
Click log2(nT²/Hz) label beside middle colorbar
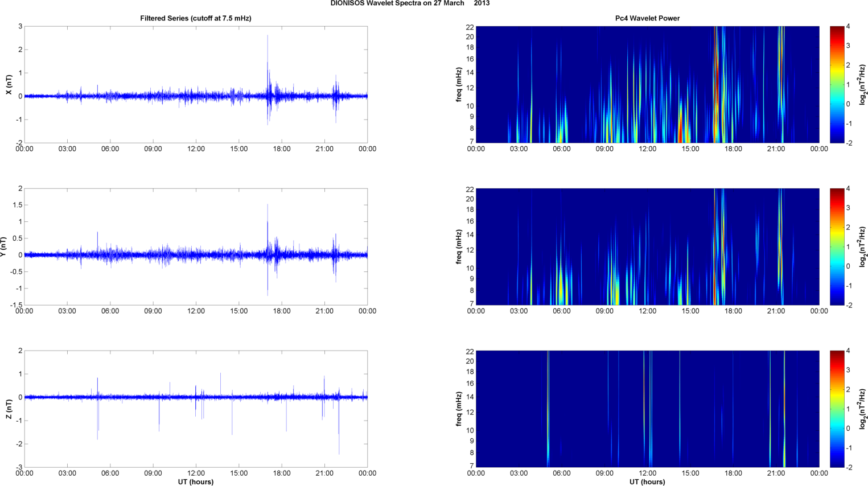pos(863,246)
